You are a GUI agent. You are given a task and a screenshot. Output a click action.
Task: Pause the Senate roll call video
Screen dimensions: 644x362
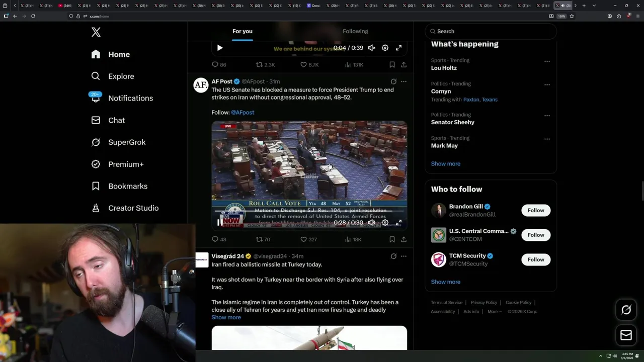point(220,222)
